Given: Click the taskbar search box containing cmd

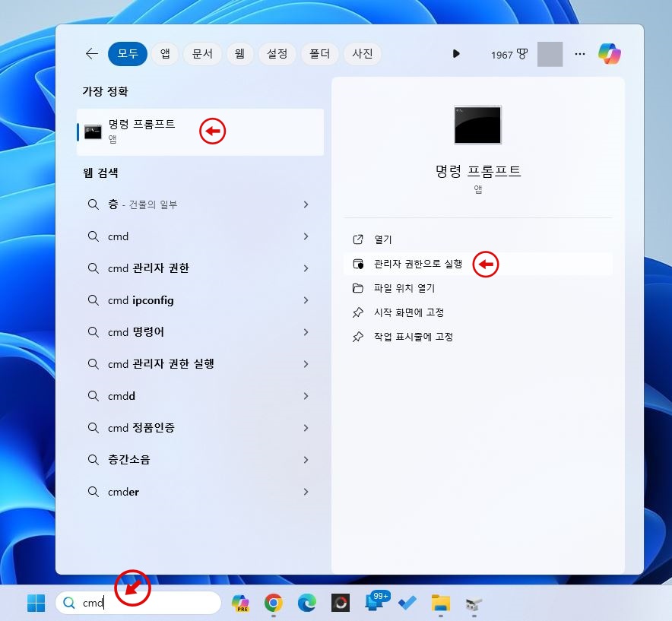Looking at the screenshot, I should [x=138, y=603].
